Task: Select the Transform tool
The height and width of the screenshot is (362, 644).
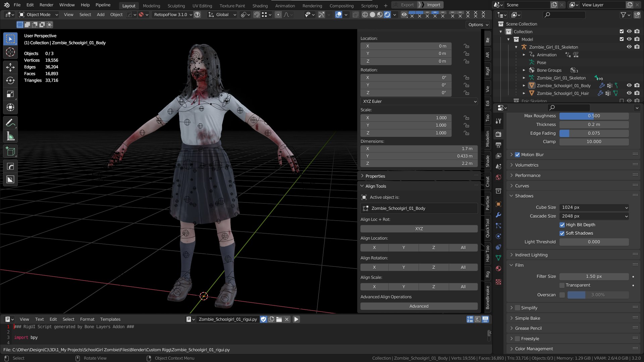Action: pos(10,108)
